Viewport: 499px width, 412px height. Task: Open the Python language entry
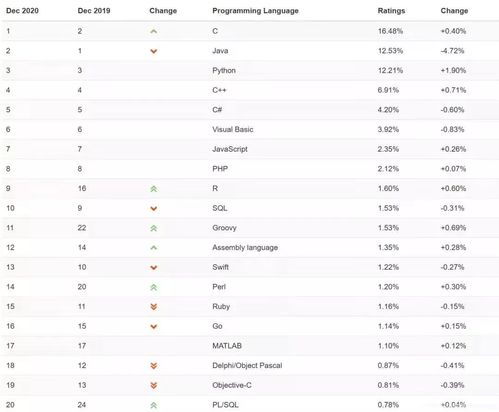224,71
